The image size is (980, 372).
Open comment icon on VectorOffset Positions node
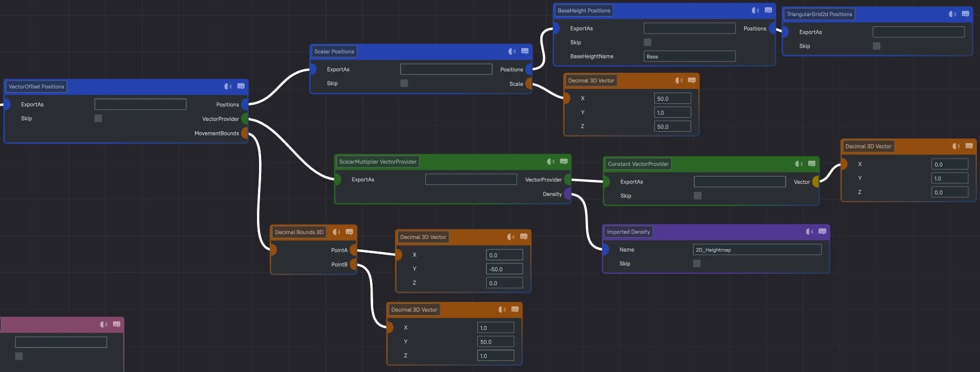[241, 86]
